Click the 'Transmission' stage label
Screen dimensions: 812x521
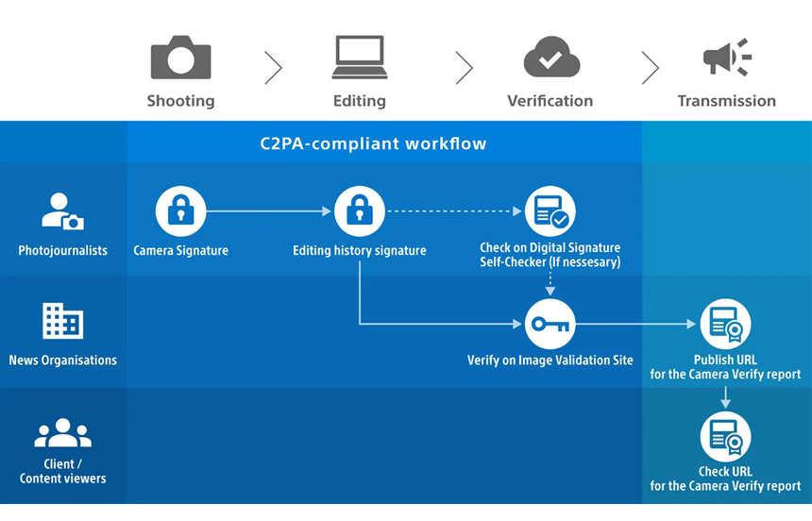pos(727,100)
